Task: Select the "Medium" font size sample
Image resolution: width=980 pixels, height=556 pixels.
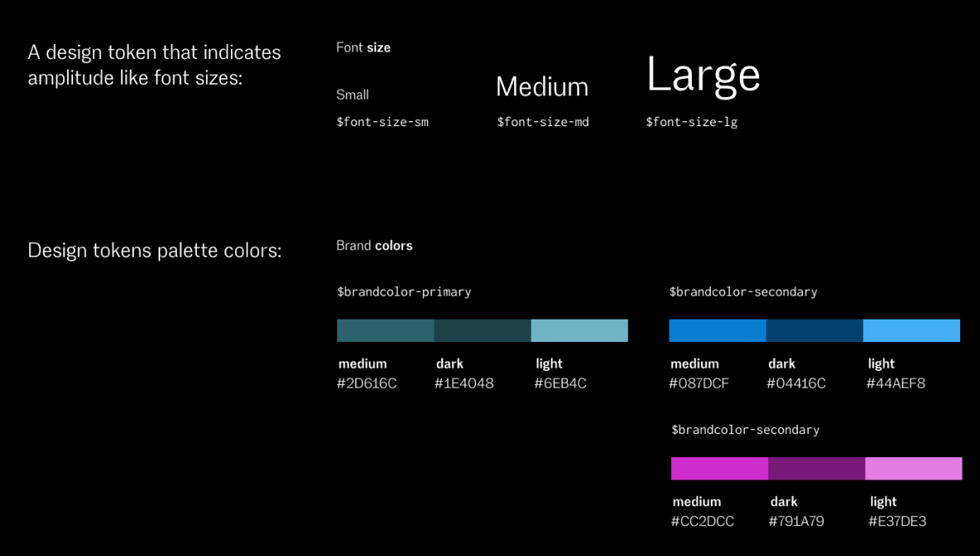Action: 541,87
